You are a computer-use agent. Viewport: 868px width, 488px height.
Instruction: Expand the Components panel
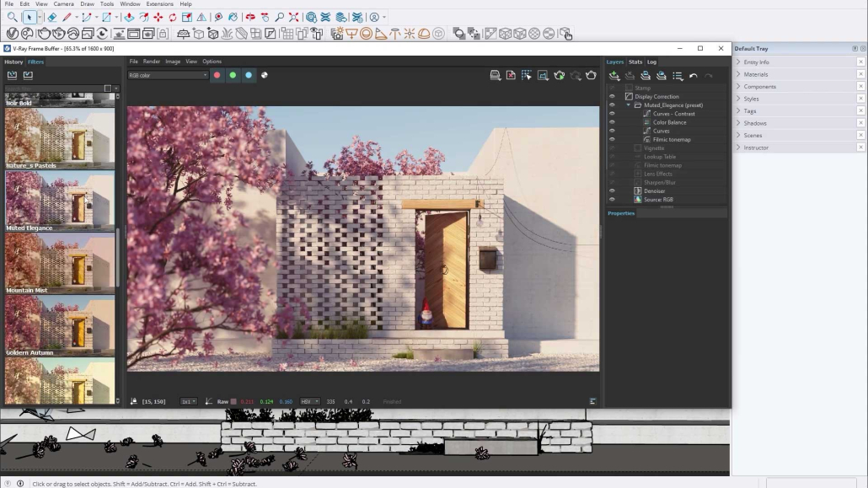738,87
